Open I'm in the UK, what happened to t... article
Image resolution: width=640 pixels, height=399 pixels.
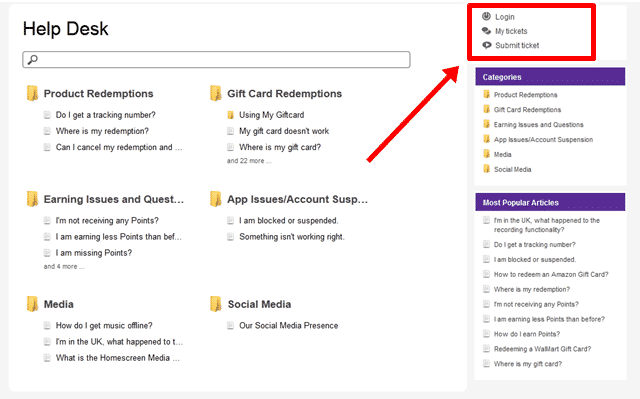(119, 342)
